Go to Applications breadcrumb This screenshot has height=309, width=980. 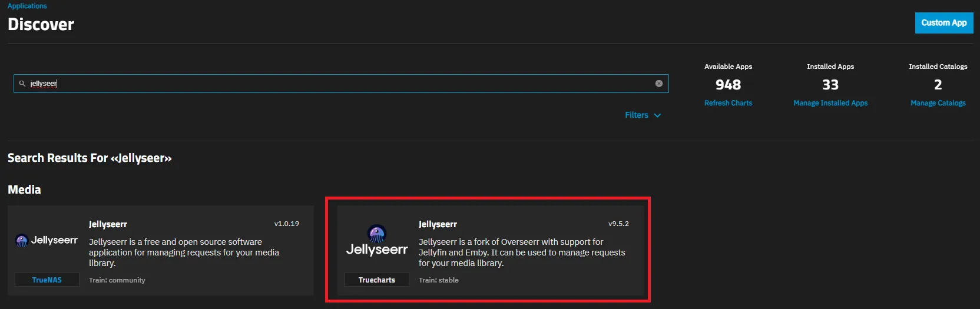pyautogui.click(x=27, y=6)
